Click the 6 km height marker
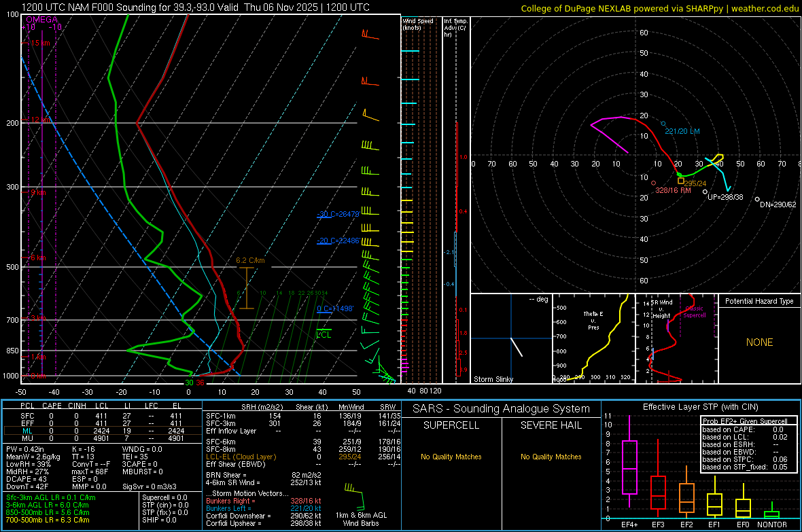802x532 pixels. click(38, 258)
